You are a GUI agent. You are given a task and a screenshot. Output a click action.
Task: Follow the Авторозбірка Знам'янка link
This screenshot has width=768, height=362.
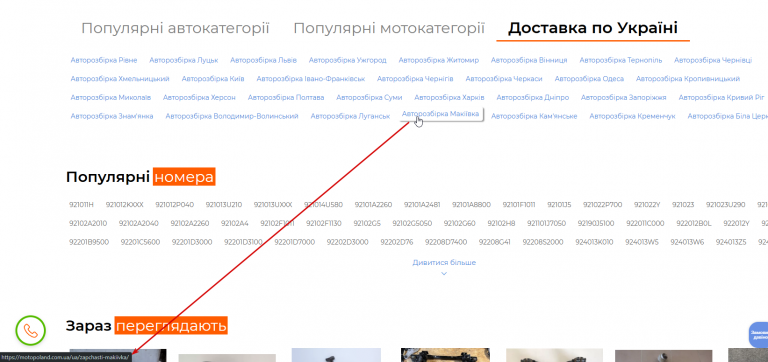point(112,116)
